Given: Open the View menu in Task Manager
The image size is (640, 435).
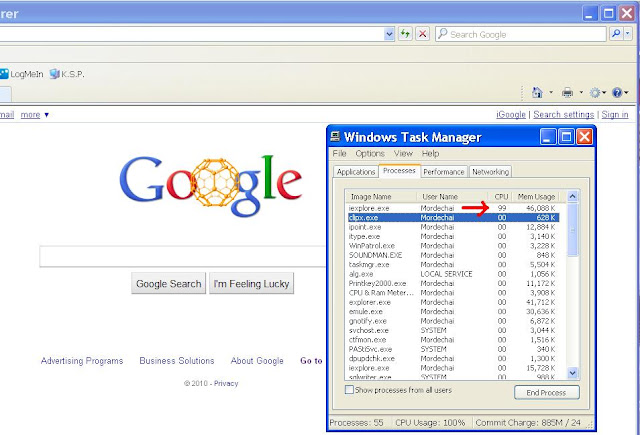Looking at the screenshot, I should tap(403, 153).
